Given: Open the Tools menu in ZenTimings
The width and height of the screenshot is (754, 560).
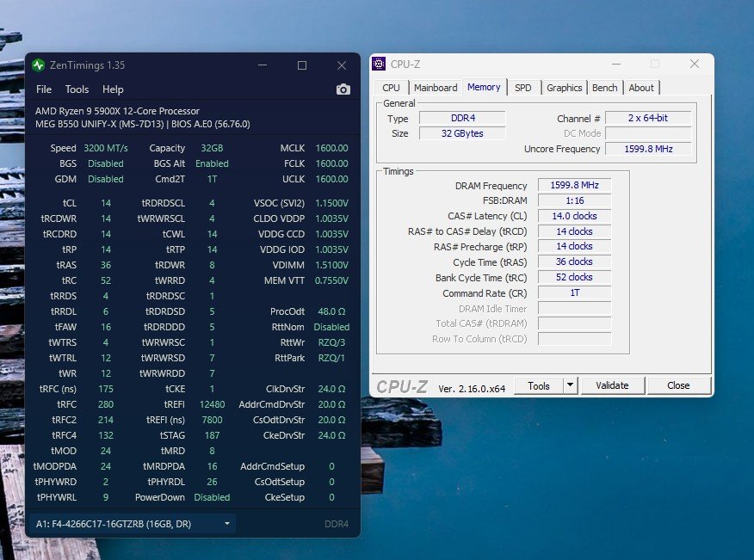Looking at the screenshot, I should tap(77, 89).
